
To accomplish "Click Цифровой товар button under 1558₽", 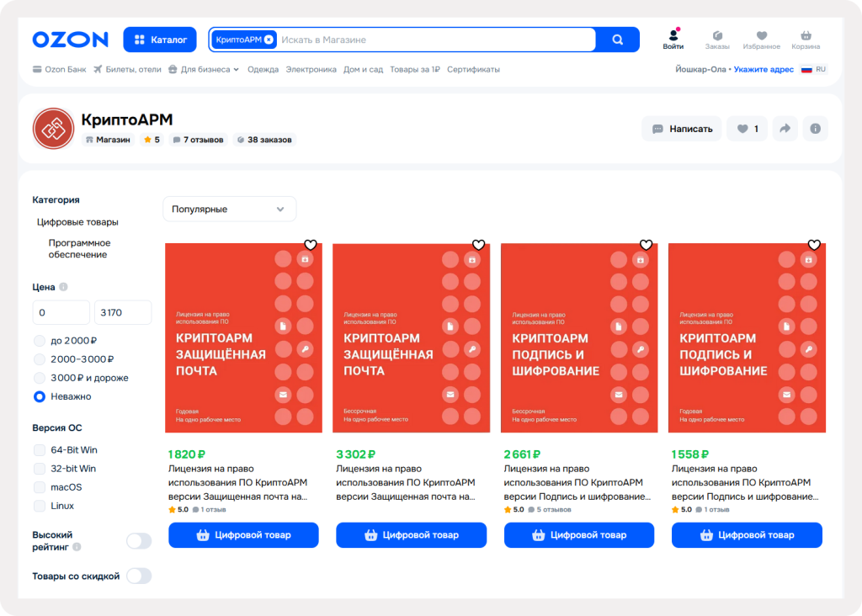I will [748, 535].
